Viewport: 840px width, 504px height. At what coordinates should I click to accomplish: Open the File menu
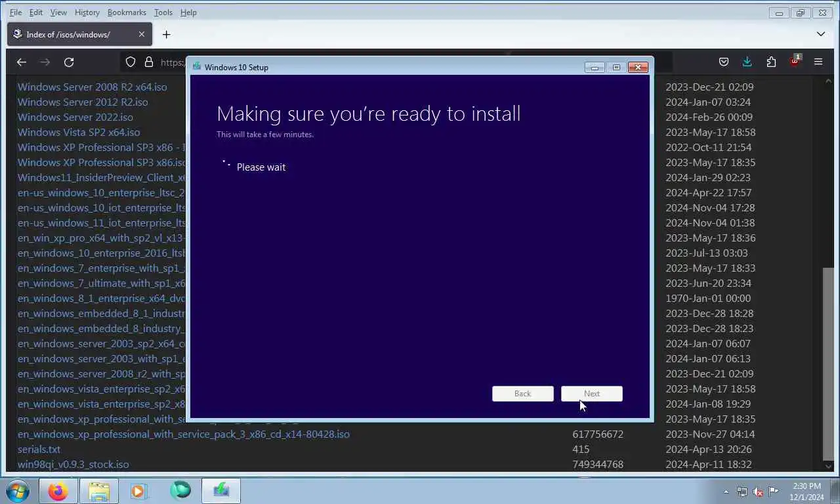point(16,12)
